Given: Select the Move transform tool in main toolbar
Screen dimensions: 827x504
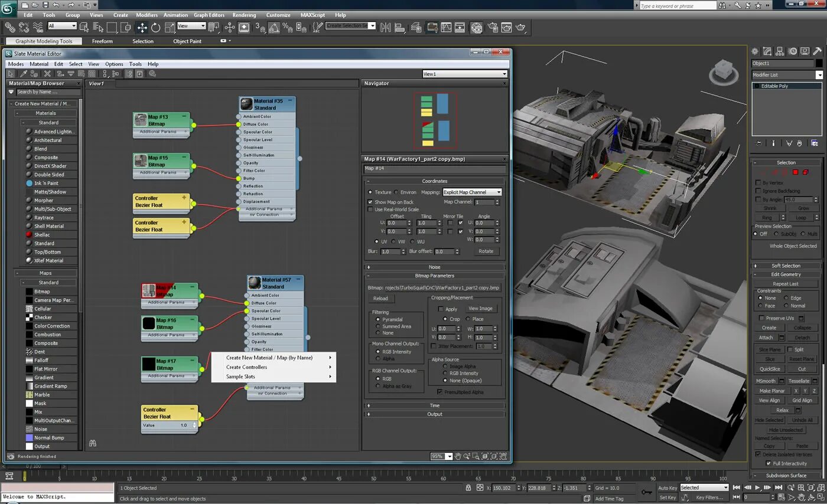Looking at the screenshot, I should click(x=142, y=27).
